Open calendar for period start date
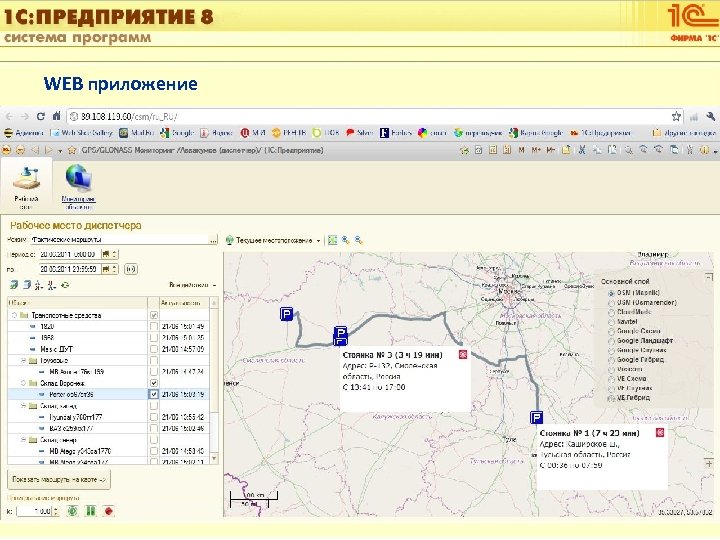Viewport: 720px width, 540px height. click(106, 254)
